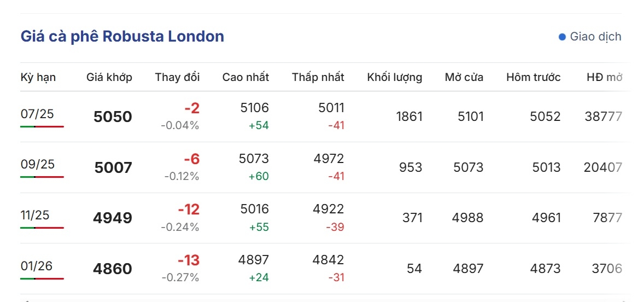Open the 11/25 contract term link
Image resolution: width=644 pixels, height=302 pixels.
pos(35,215)
